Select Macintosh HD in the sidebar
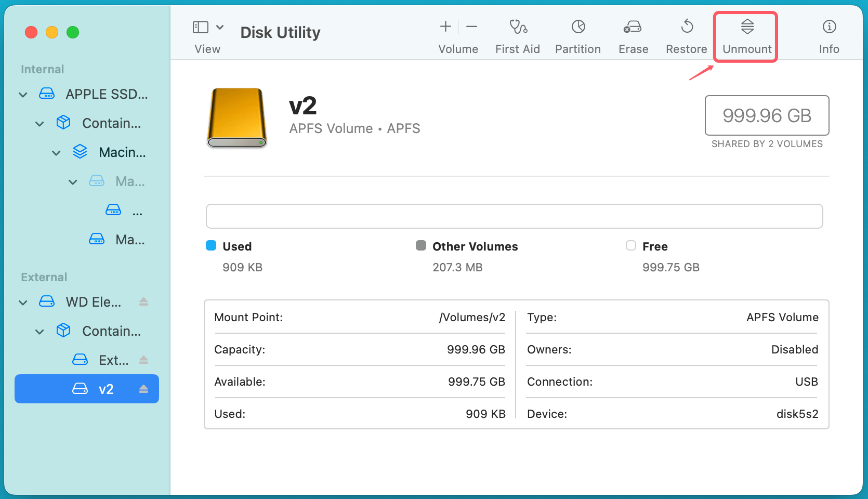The image size is (868, 499). [123, 152]
